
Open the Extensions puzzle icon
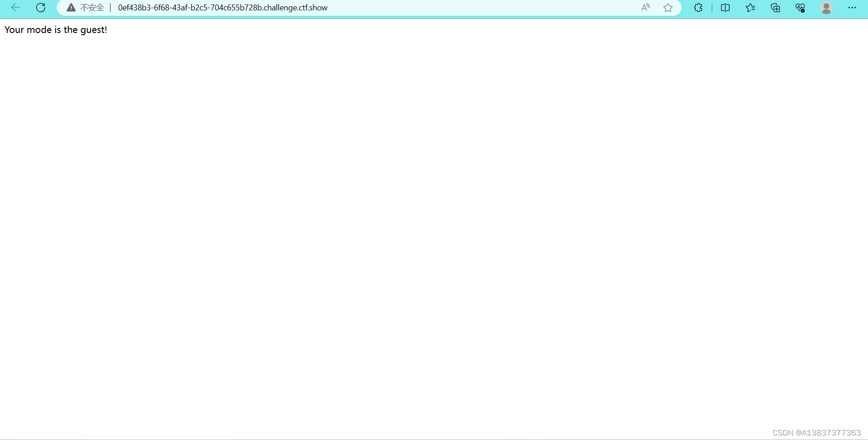tap(698, 8)
